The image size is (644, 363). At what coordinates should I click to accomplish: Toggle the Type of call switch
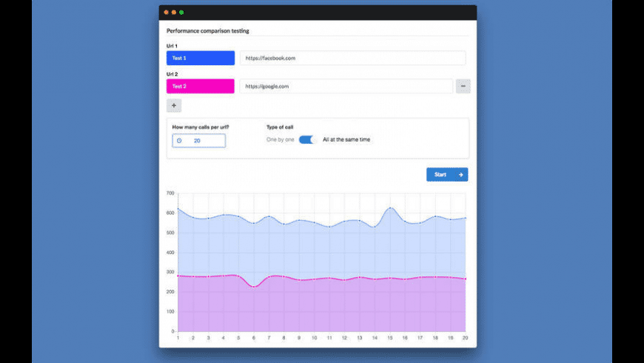[x=308, y=140]
